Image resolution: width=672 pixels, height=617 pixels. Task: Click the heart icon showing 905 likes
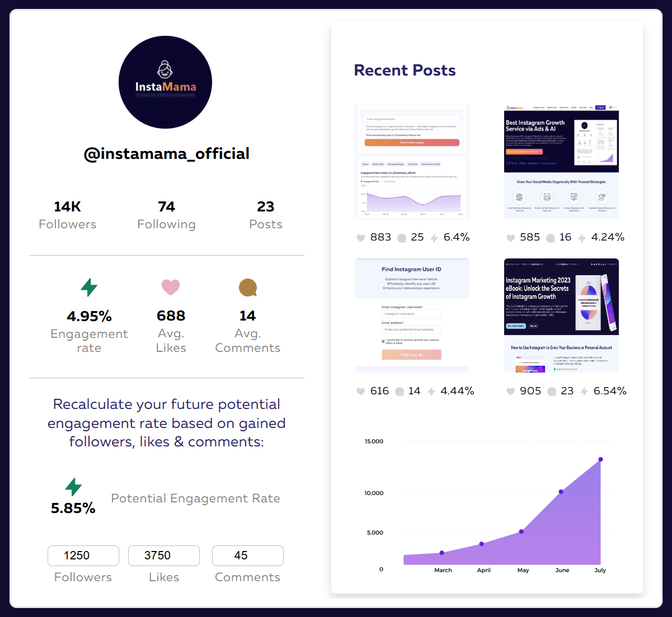(510, 391)
